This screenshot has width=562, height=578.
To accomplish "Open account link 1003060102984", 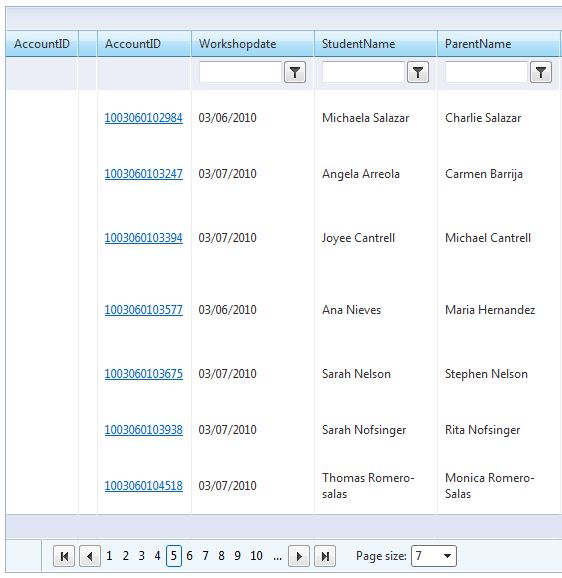I will [144, 118].
